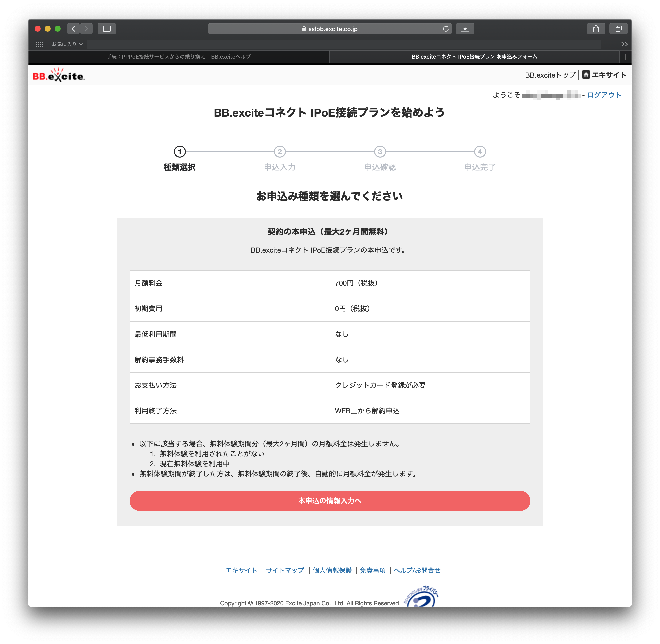Click step 2 申込入力 circle

coord(280,152)
